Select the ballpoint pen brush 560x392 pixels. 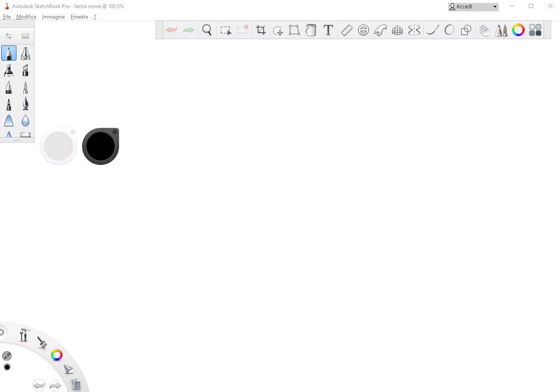tap(9, 87)
